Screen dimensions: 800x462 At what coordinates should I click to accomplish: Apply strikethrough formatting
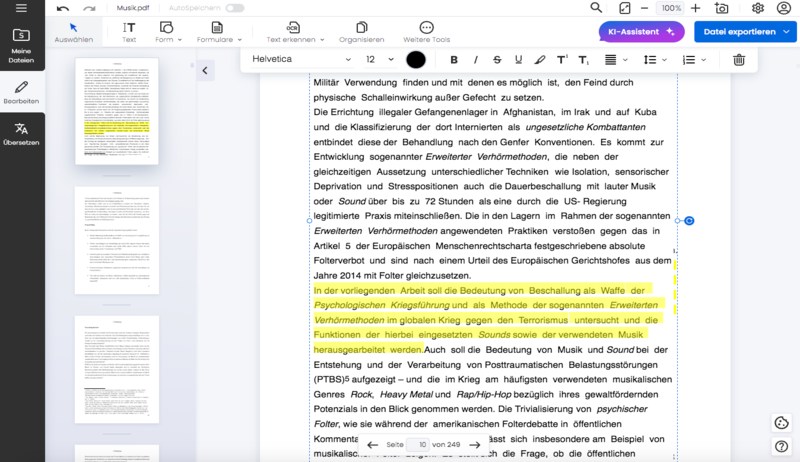497,60
